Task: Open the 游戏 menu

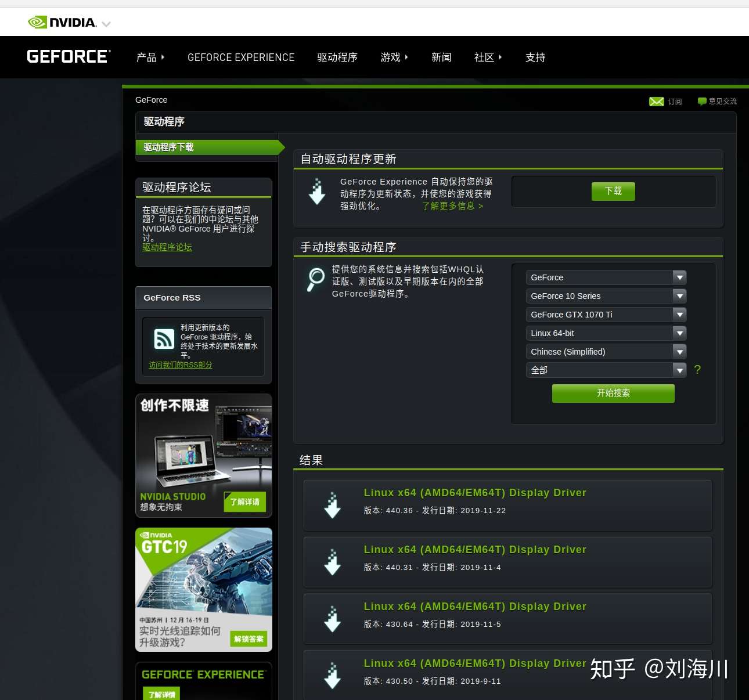Action: pos(394,57)
